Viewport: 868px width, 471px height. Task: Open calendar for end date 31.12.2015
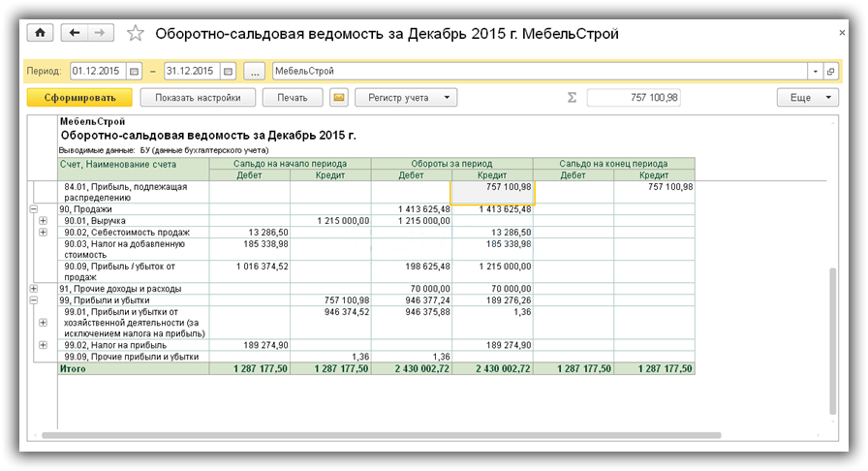click(x=228, y=71)
